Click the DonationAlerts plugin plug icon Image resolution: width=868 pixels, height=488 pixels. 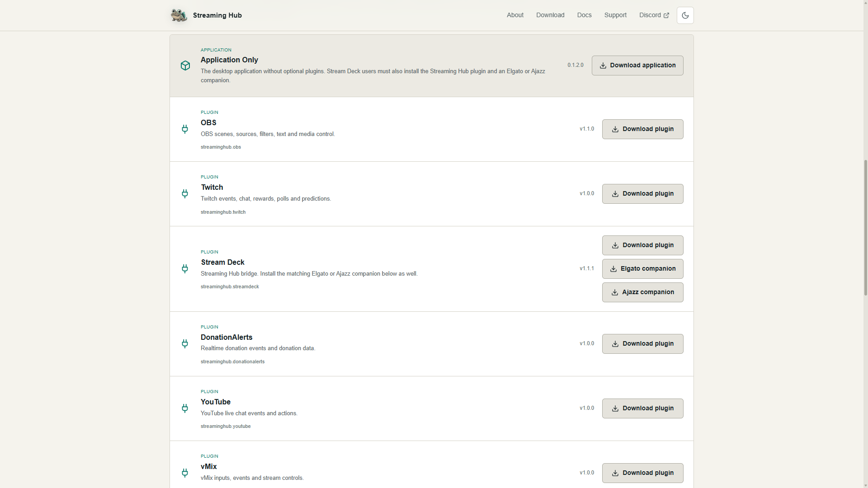coord(185,344)
